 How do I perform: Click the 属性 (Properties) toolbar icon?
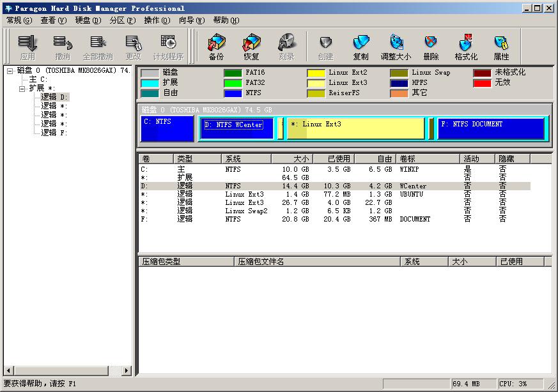(x=501, y=47)
